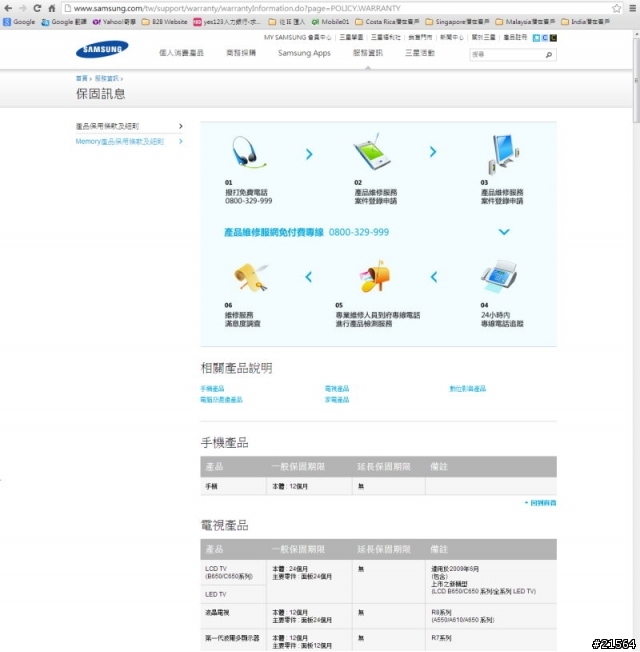
Task: Click the 首頁 breadcrumb link
Action: (82, 78)
